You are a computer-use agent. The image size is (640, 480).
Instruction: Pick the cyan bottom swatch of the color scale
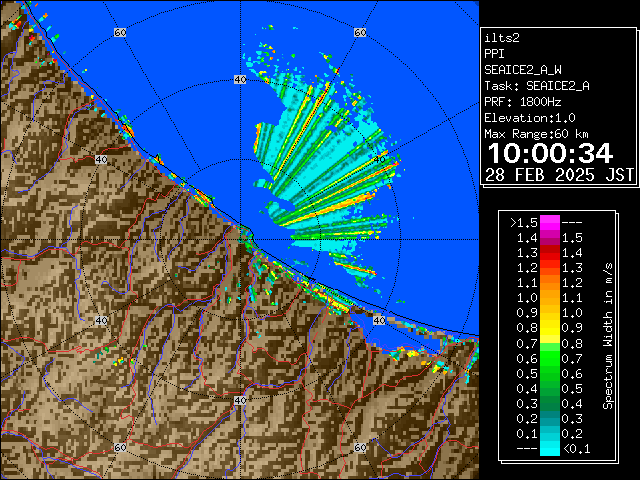(550, 448)
